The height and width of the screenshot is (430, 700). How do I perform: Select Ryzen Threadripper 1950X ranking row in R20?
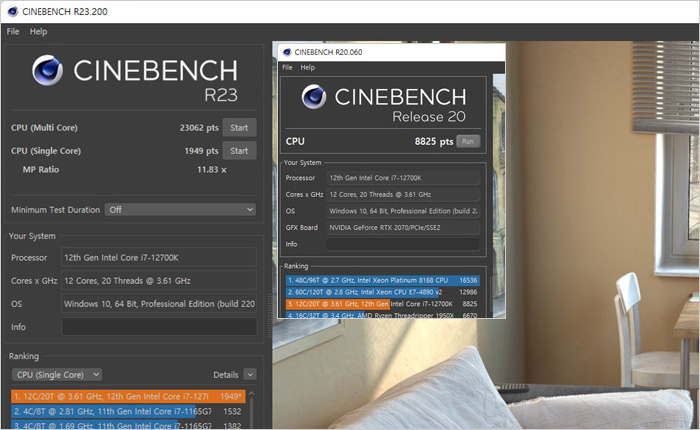pos(383,314)
